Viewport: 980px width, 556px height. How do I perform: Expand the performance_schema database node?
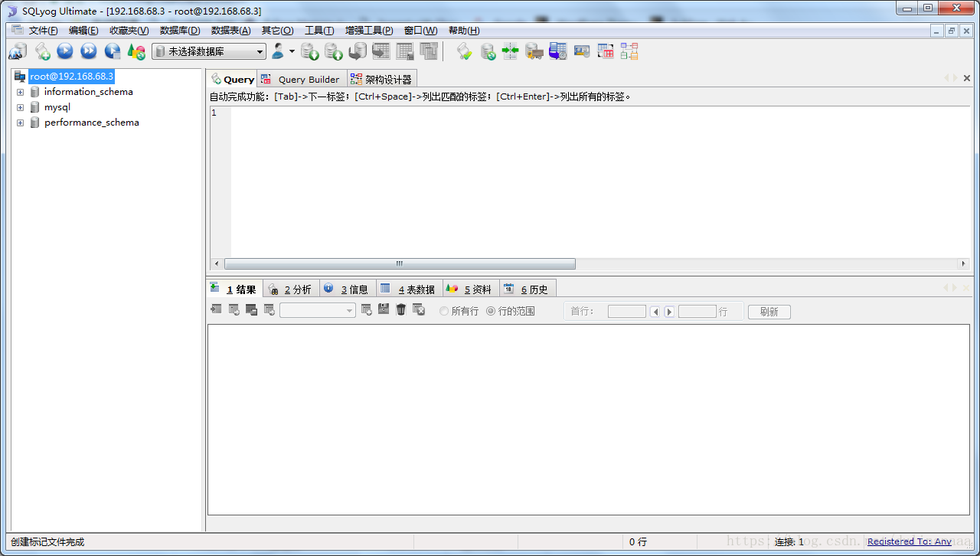21,123
